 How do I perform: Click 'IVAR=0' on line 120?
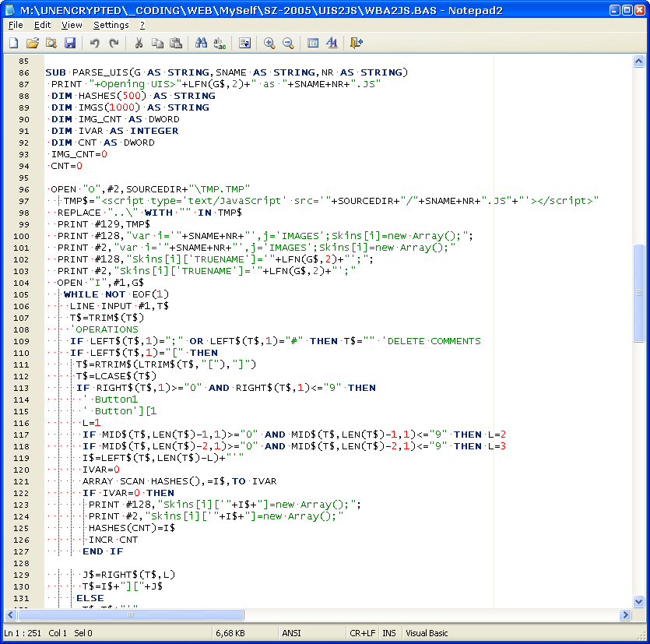click(x=101, y=470)
